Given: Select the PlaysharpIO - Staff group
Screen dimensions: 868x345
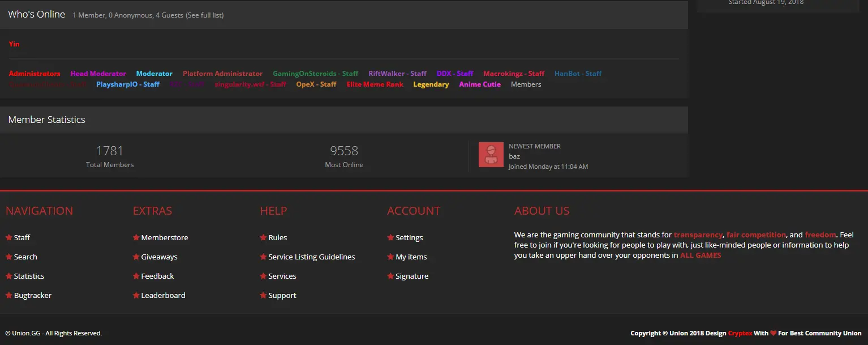Looking at the screenshot, I should tap(128, 84).
